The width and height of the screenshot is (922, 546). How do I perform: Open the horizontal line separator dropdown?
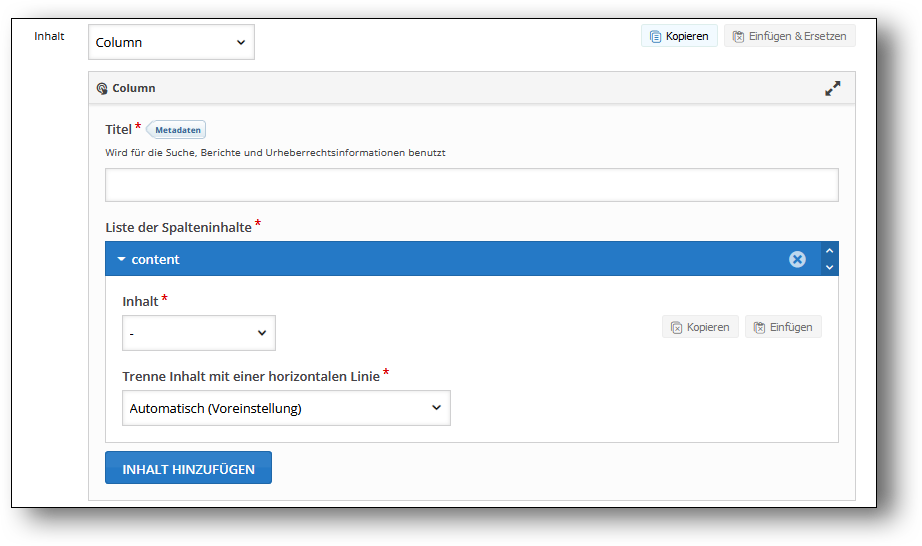click(x=286, y=408)
